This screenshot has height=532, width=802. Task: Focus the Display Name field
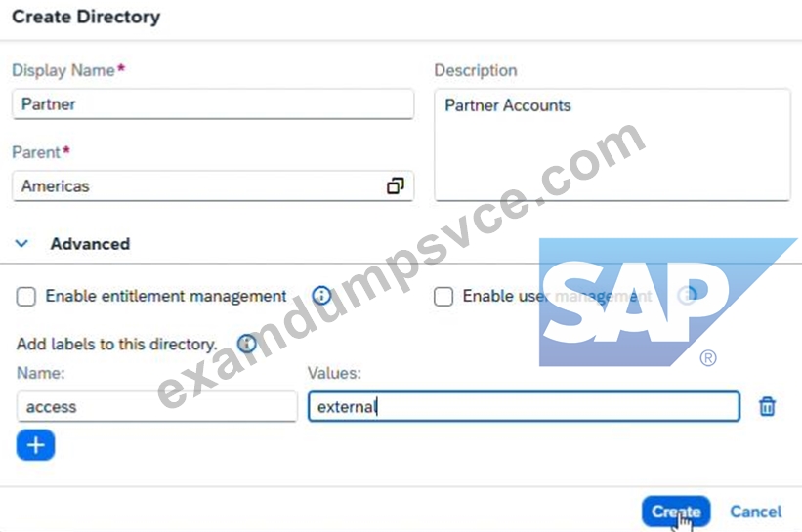point(213,104)
